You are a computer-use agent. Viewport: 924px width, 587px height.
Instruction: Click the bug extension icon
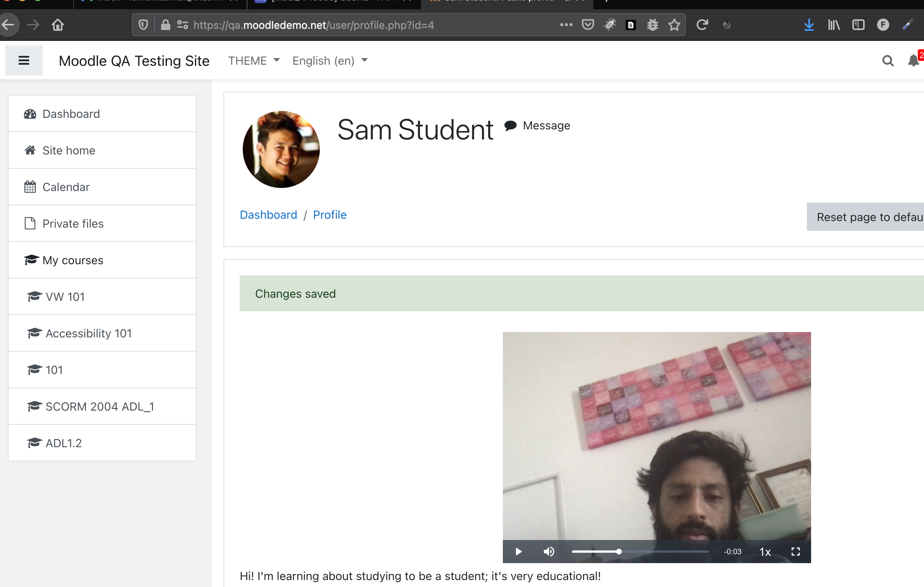pyautogui.click(x=652, y=25)
